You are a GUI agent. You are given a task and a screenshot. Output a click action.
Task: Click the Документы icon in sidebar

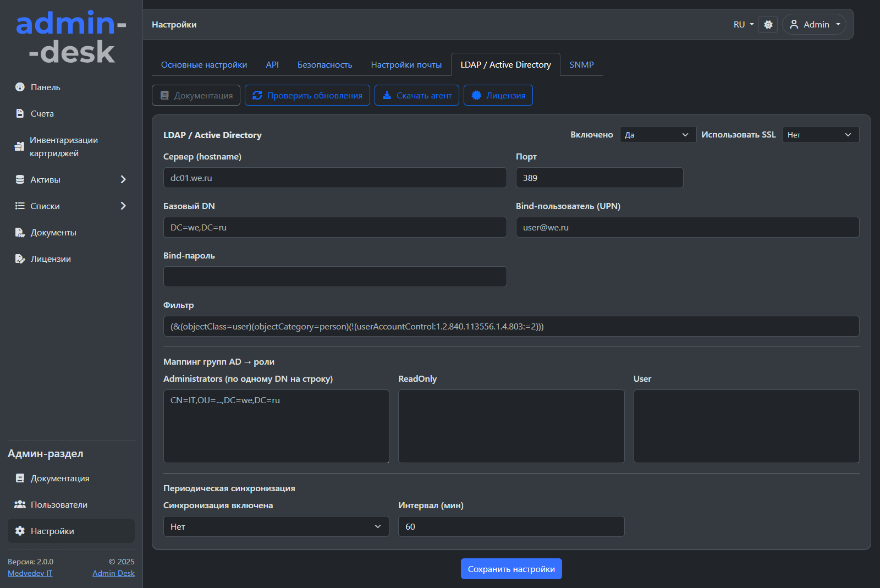[20, 232]
